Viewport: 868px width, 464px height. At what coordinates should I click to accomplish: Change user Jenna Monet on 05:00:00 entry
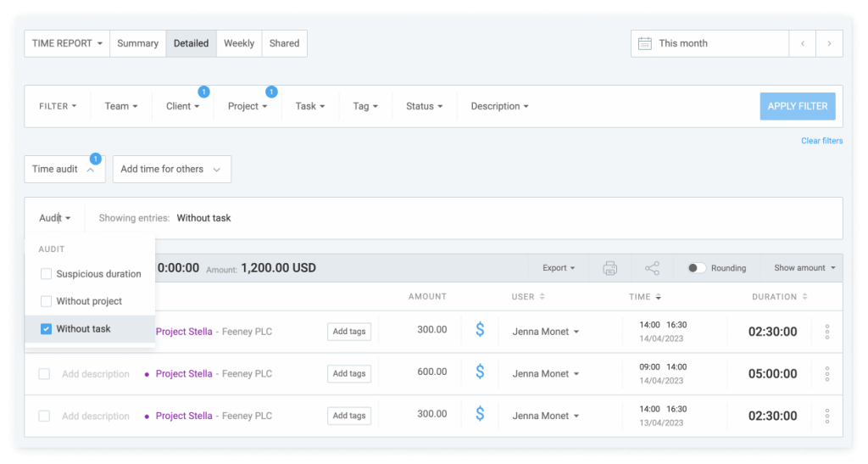[x=545, y=374]
